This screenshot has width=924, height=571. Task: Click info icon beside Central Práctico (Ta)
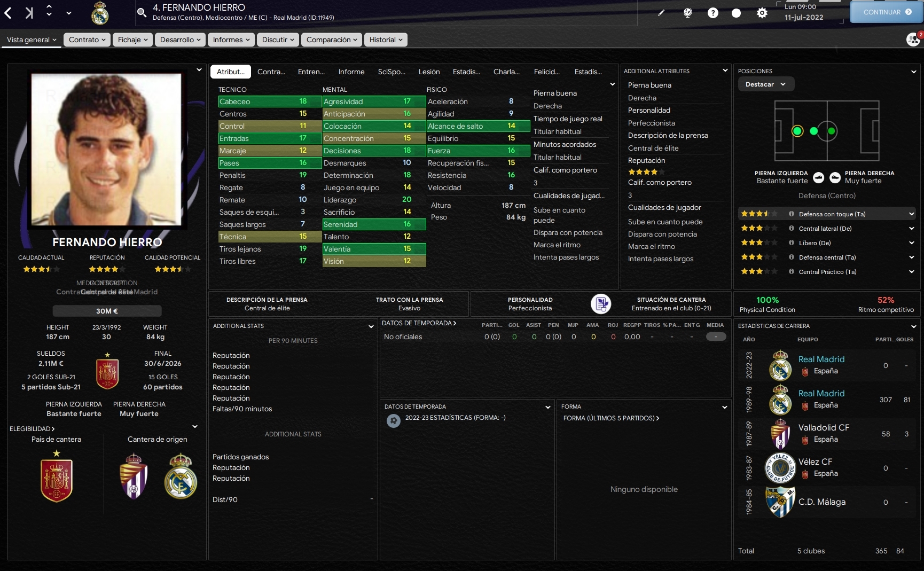tap(792, 271)
